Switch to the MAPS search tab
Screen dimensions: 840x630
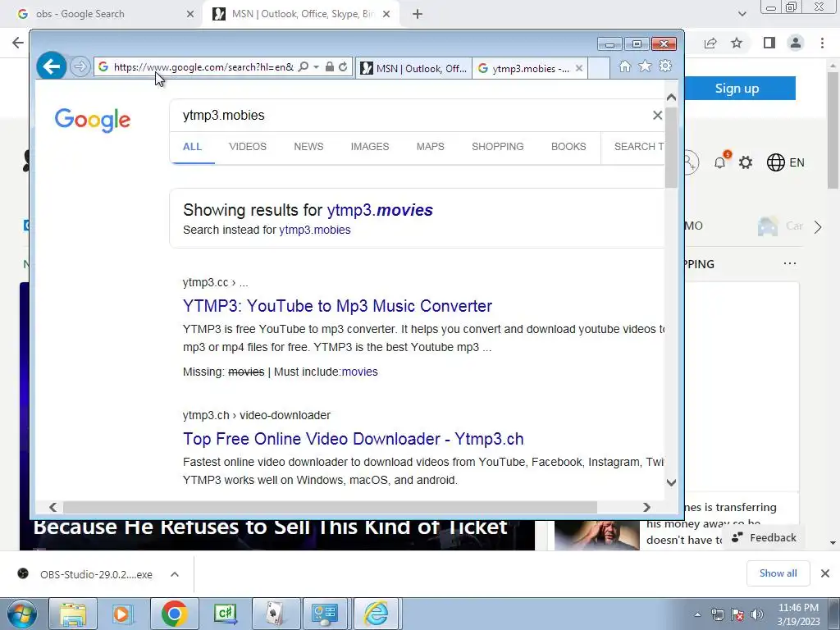click(430, 147)
